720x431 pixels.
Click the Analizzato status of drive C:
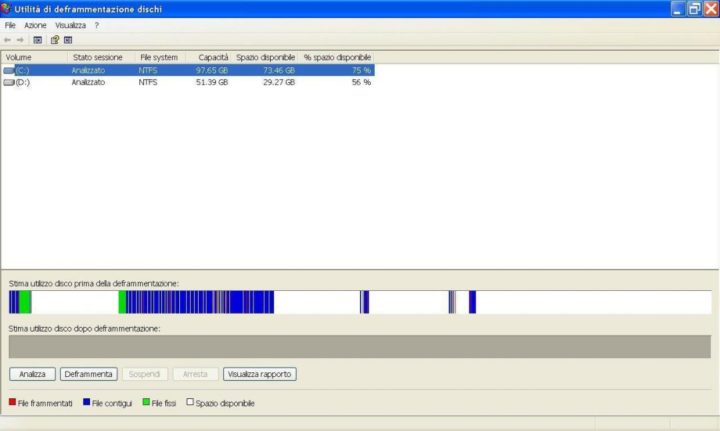pyautogui.click(x=88, y=70)
